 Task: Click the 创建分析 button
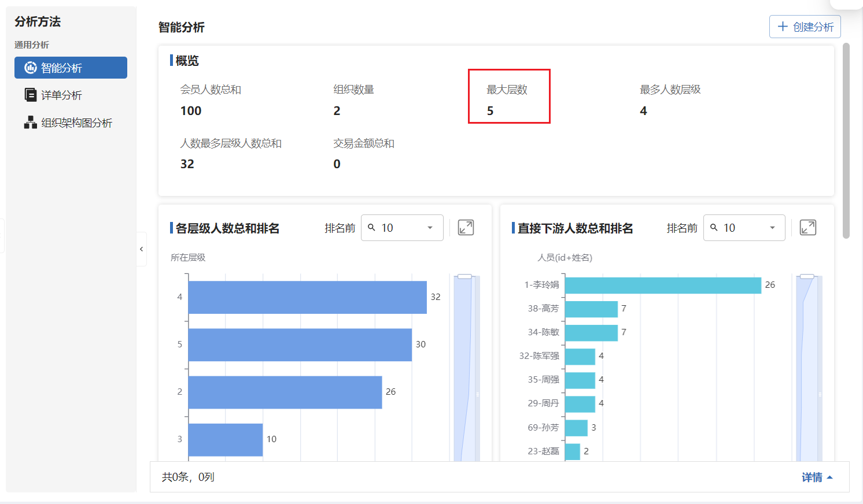point(805,27)
